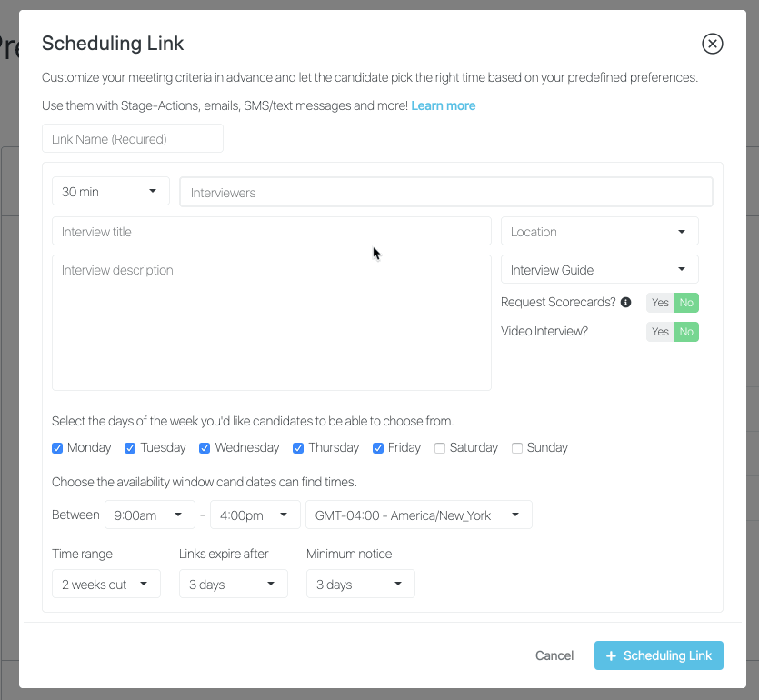Image resolution: width=759 pixels, height=700 pixels.
Task: Click the Request Scorecards info icon
Action: click(625, 303)
